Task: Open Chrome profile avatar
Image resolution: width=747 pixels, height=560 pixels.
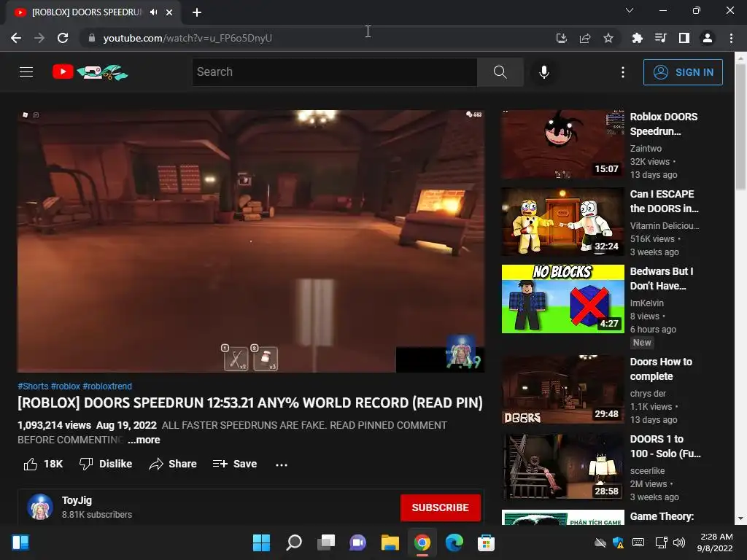Action: coord(708,38)
